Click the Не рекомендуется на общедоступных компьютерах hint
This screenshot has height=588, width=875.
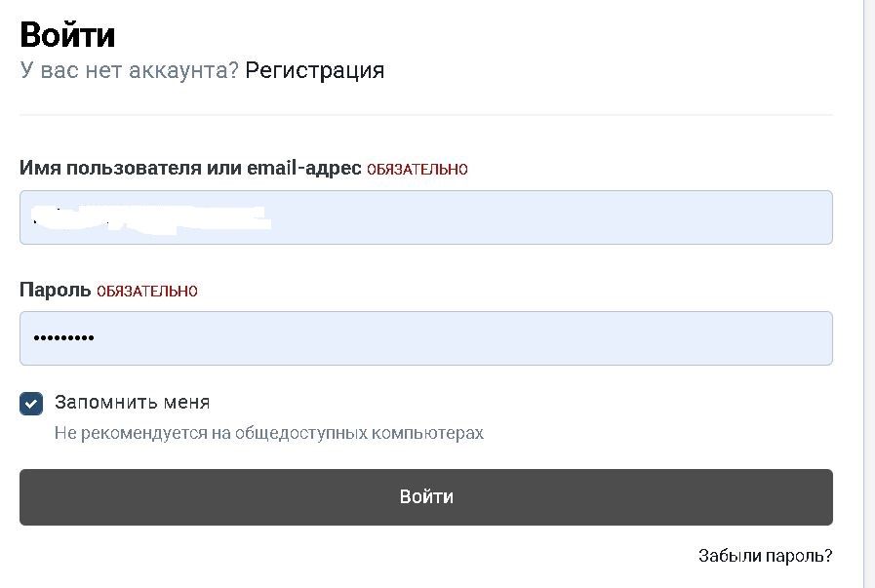click(268, 433)
